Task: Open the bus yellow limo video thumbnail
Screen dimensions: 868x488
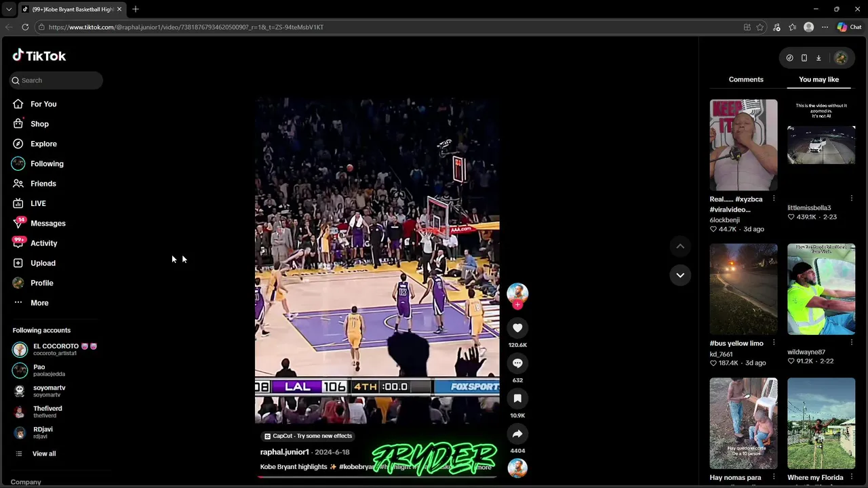Action: [x=744, y=289]
